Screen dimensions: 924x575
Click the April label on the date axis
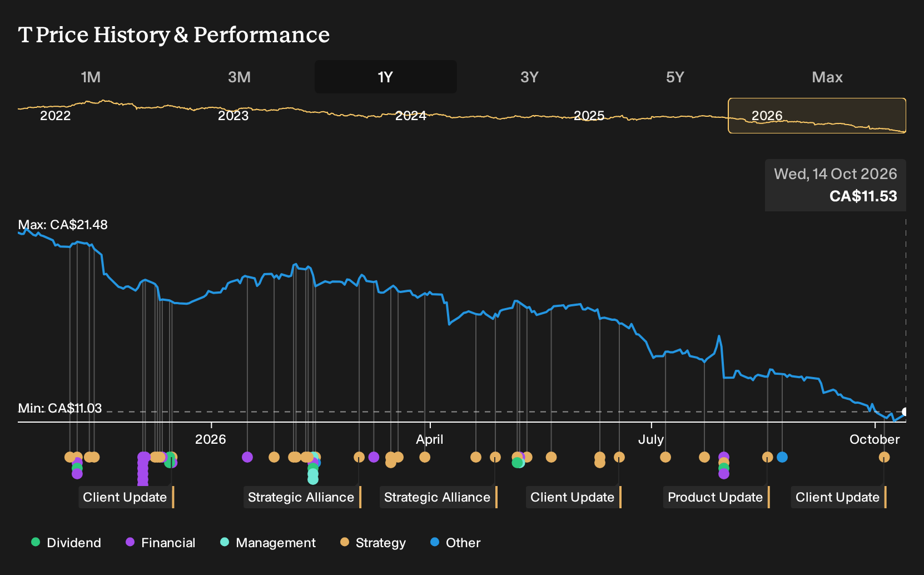click(430, 439)
